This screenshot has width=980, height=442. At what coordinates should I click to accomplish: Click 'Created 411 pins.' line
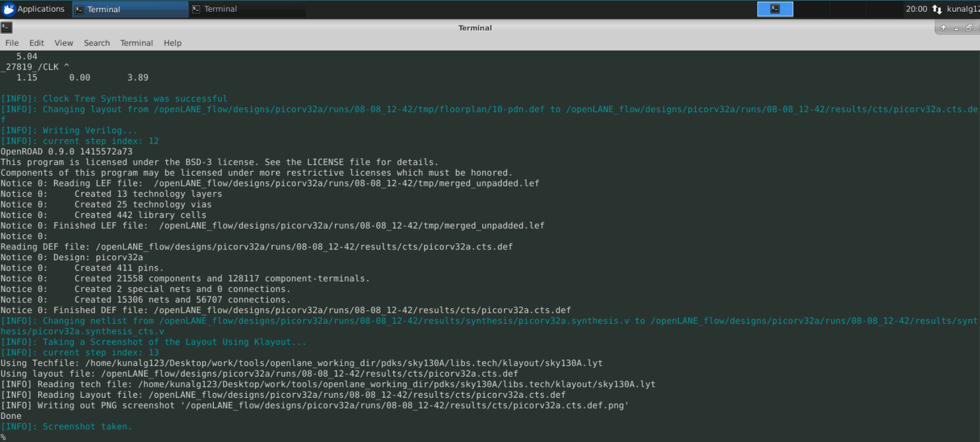tap(82, 267)
